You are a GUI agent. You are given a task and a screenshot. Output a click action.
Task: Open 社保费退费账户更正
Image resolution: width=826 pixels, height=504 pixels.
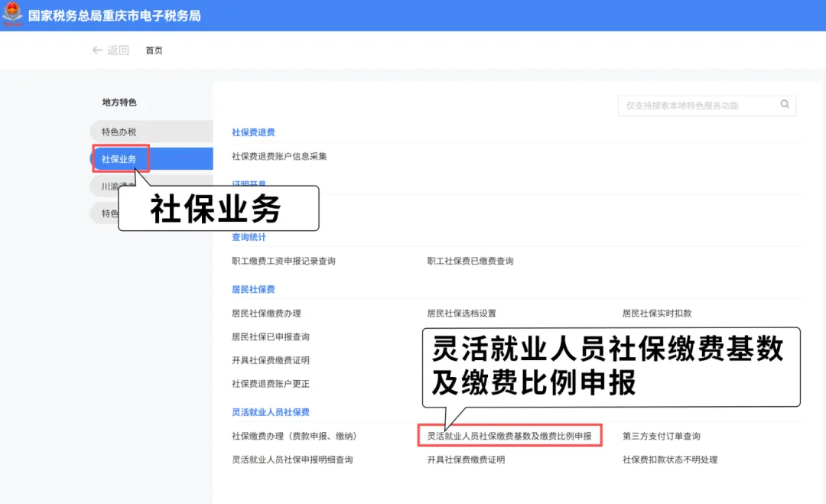point(271,384)
